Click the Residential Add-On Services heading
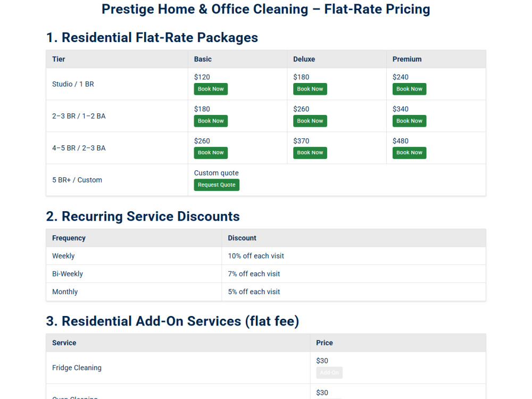Screen dimensions: 532x399 (x=172, y=321)
